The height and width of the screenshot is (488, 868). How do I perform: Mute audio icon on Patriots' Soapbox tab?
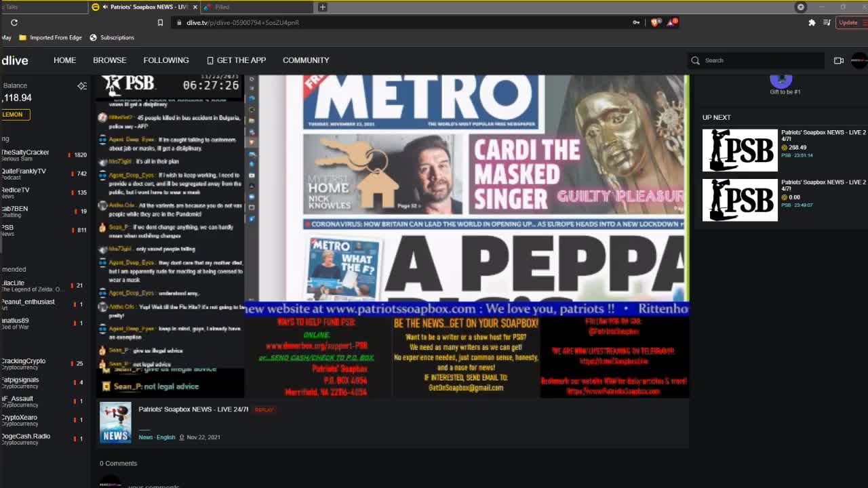pyautogui.click(x=104, y=7)
